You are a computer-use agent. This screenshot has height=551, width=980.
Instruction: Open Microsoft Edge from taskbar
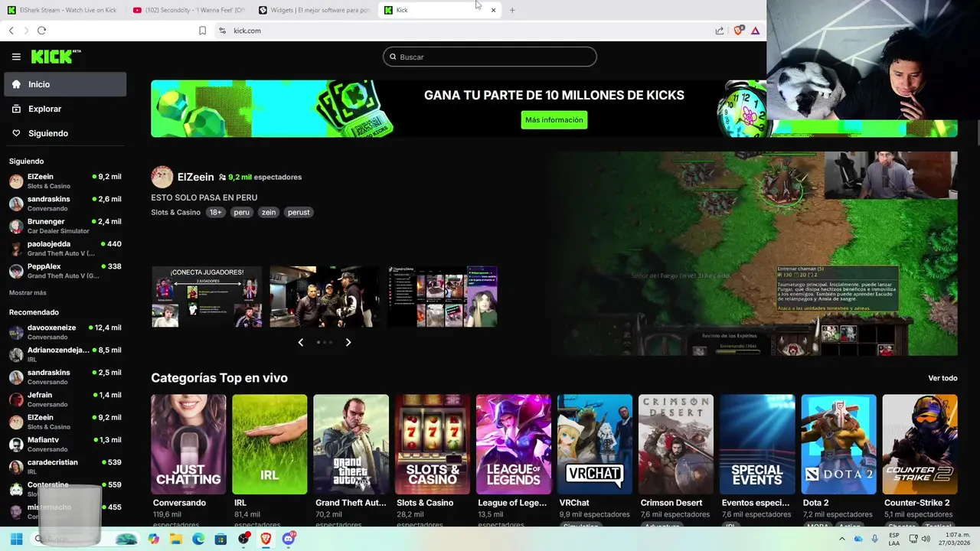click(198, 539)
